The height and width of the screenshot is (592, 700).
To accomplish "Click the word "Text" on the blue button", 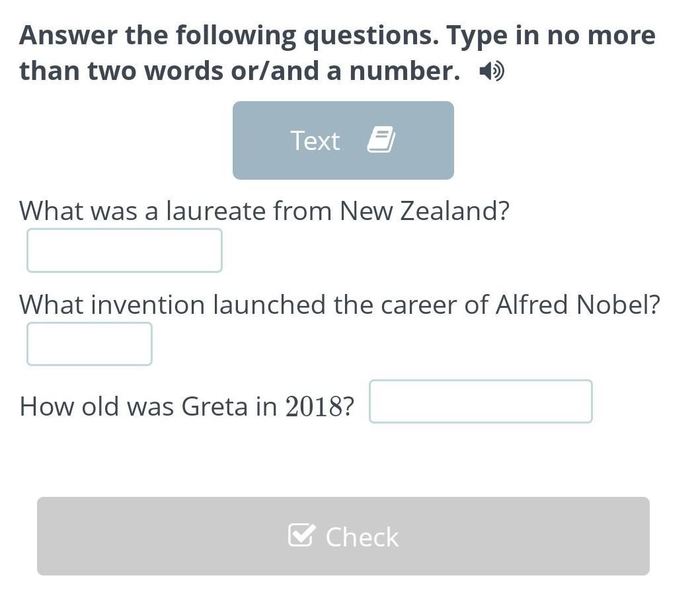I will (x=315, y=141).
